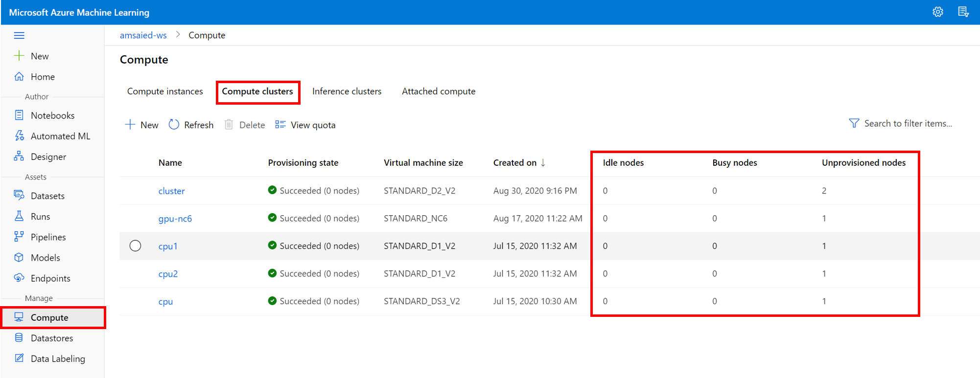Click the Aug 17, 2020 11:22 AM cell
This screenshot has width=980, height=378.
pos(537,218)
